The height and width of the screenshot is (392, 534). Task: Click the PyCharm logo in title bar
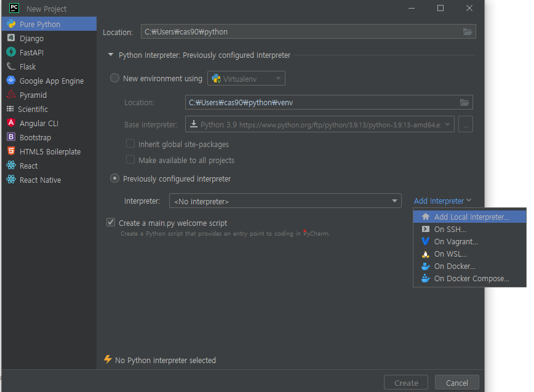(14, 8)
